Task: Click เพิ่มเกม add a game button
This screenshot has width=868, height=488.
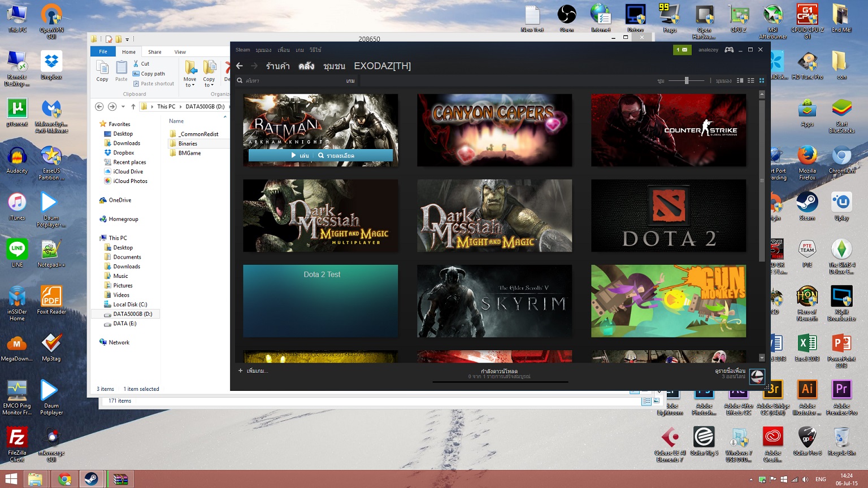Action: click(253, 371)
